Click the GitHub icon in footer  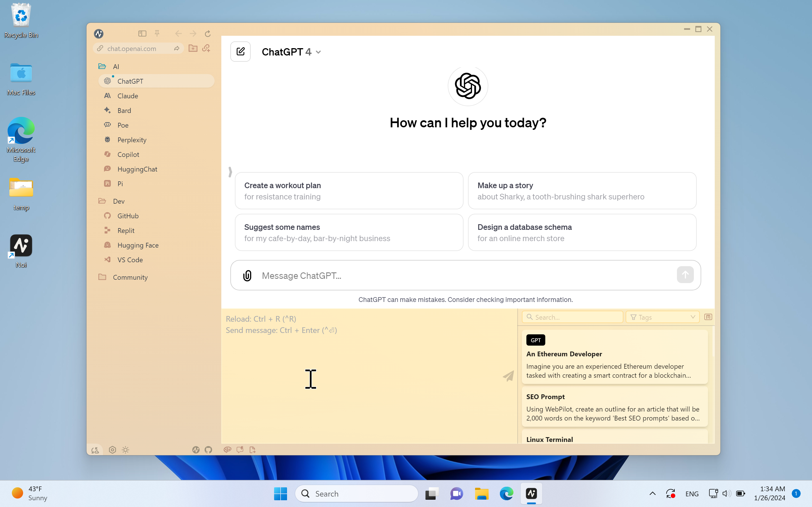[208, 450]
